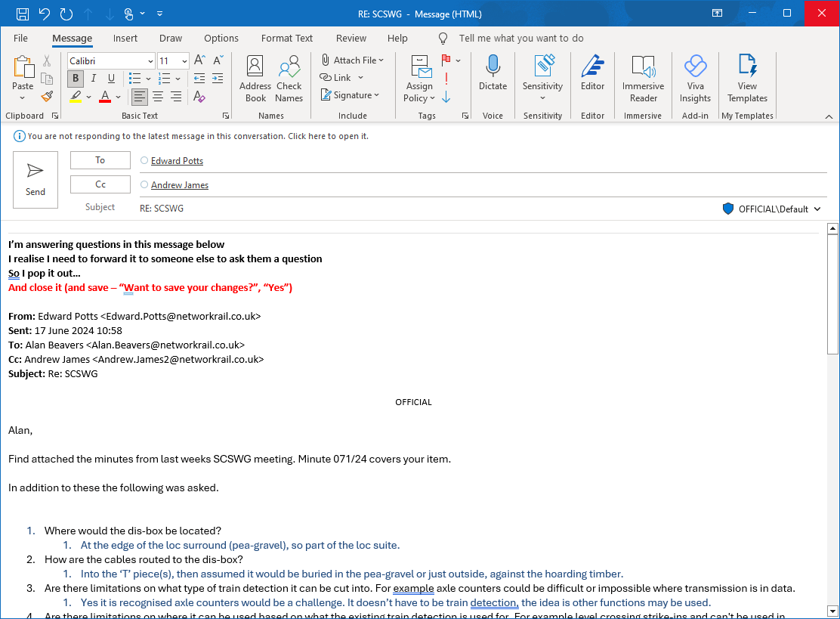Insert a Link
This screenshot has width=840, height=619.
(335, 78)
